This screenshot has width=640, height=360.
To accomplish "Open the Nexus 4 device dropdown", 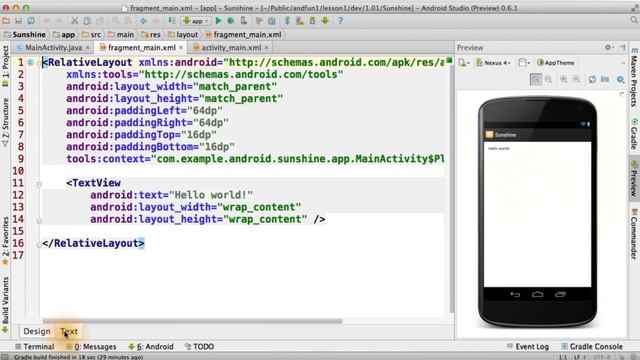I will (x=493, y=62).
